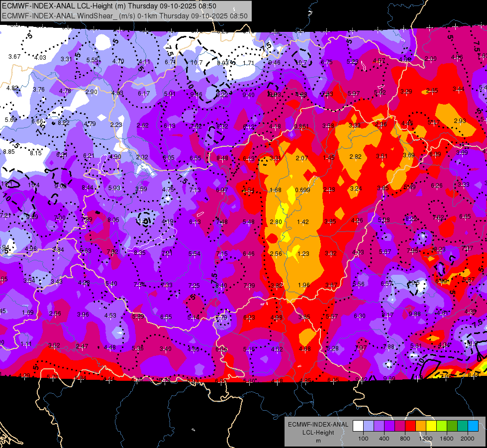The image size is (487, 448).
Task: Click the grid value '1.11'
Action: coord(26,344)
